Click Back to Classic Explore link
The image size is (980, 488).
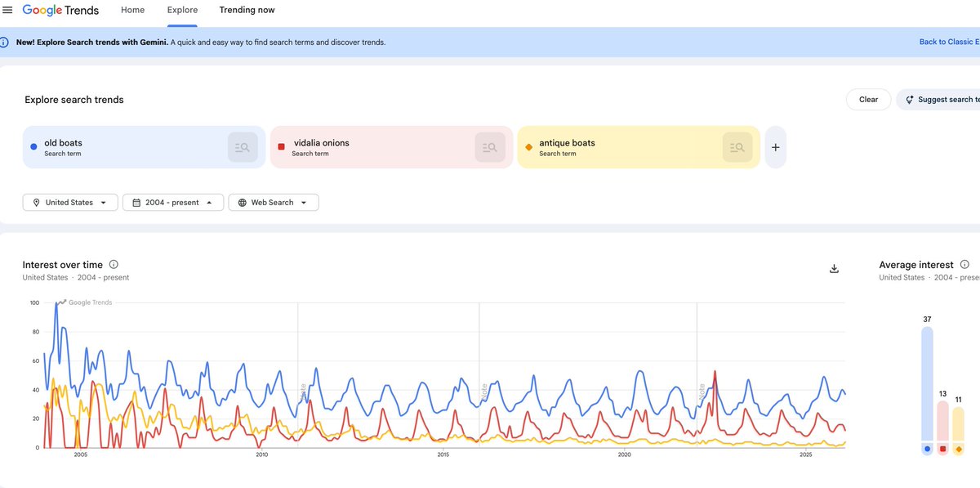click(x=949, y=42)
